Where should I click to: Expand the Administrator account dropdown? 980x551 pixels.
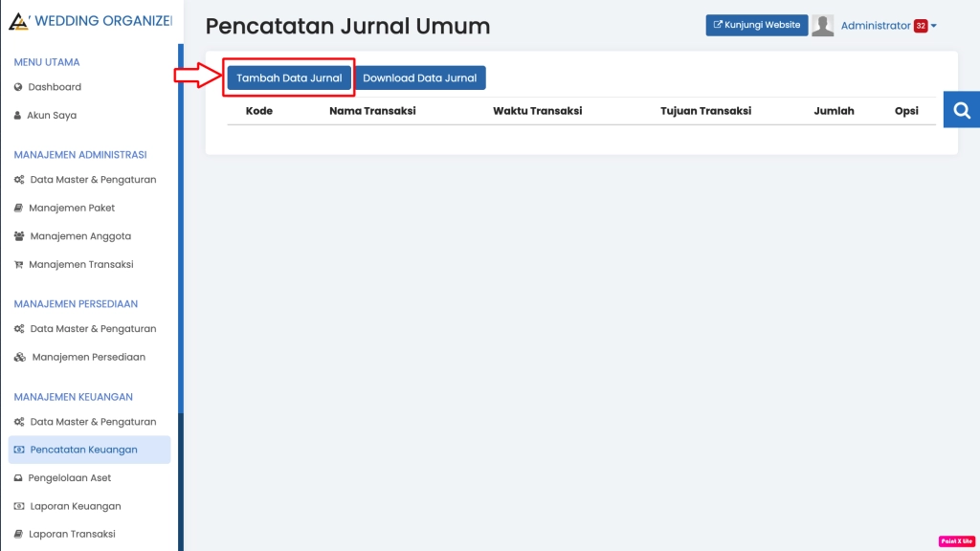(x=934, y=27)
